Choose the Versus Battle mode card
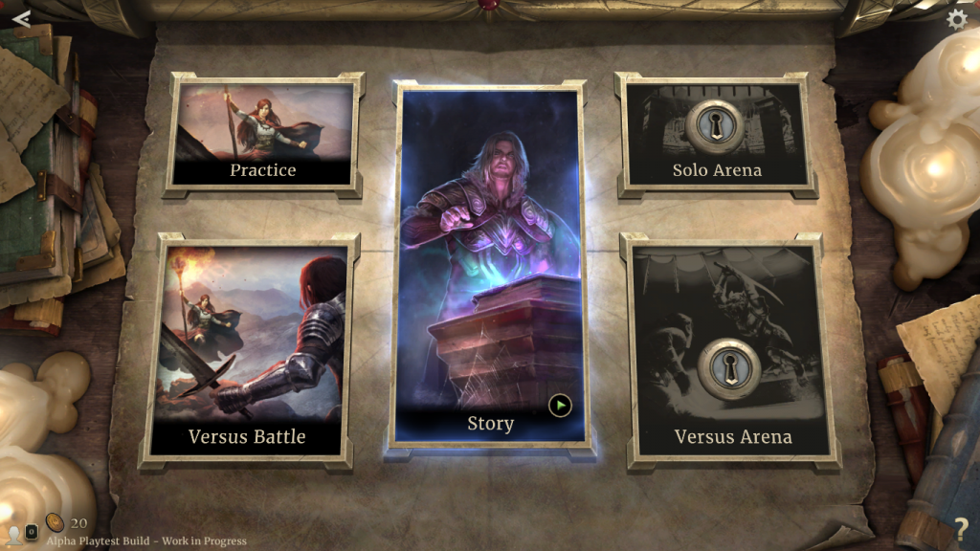The width and height of the screenshot is (980, 551). tap(248, 351)
